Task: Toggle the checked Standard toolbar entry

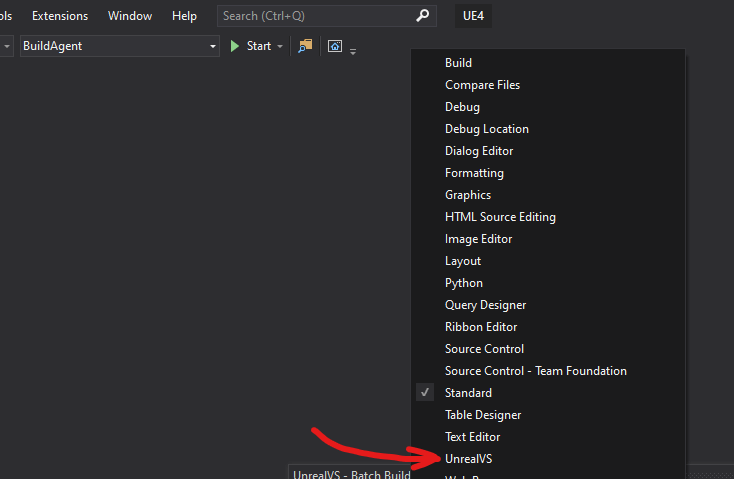Action: [468, 393]
